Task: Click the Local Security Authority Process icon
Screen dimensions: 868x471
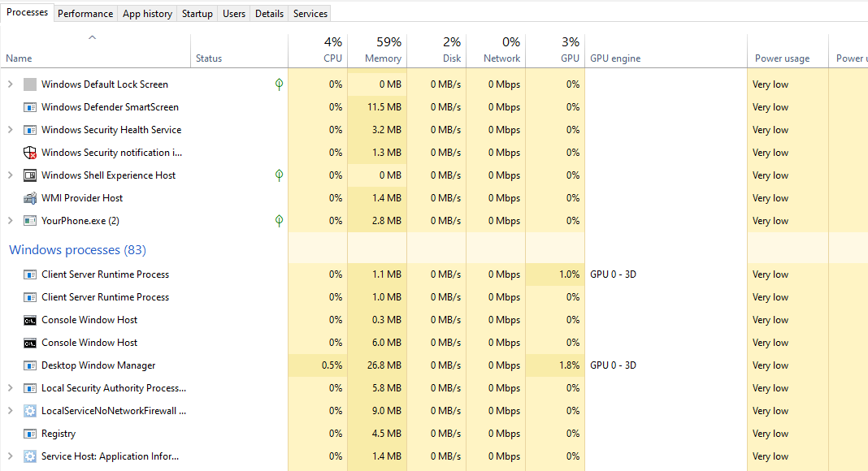Action: [x=30, y=388]
